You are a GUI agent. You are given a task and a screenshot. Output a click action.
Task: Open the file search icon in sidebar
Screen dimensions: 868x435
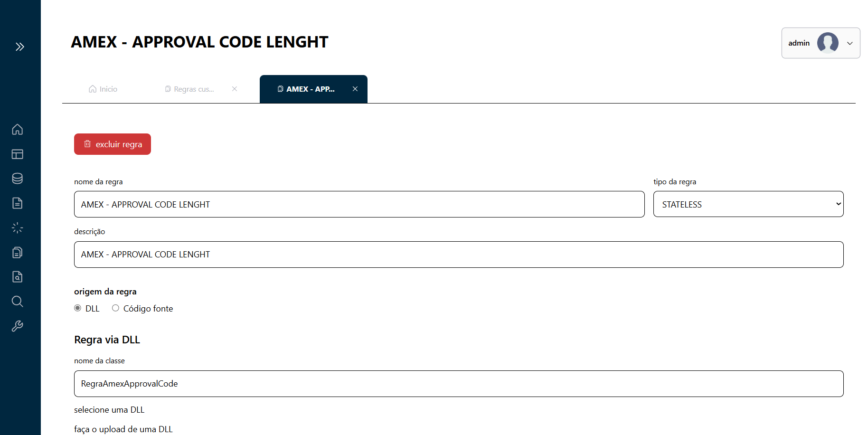[x=18, y=277]
